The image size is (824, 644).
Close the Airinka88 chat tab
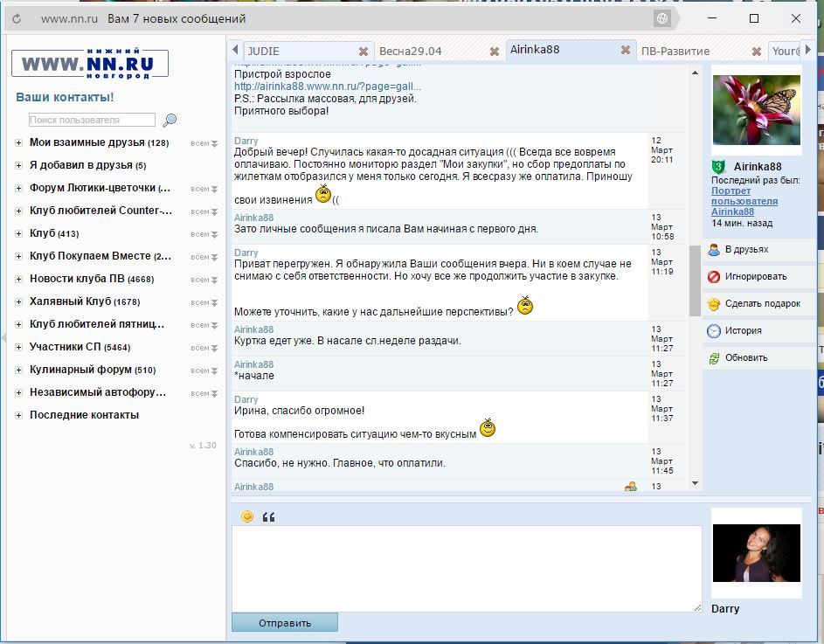(626, 51)
